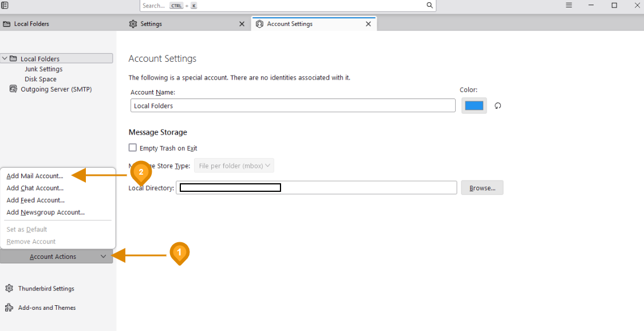
Task: Click the Outgoing Server SMTP icon
Action: 13,89
